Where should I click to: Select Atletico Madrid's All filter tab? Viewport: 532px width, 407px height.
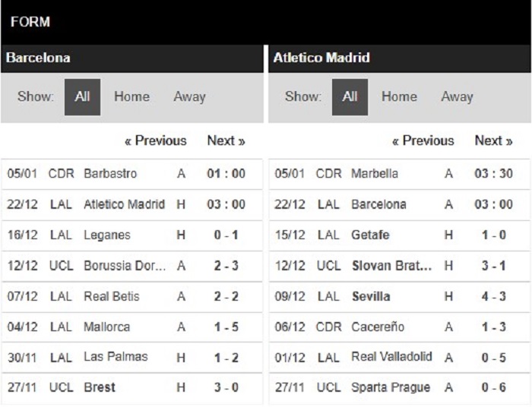point(350,97)
